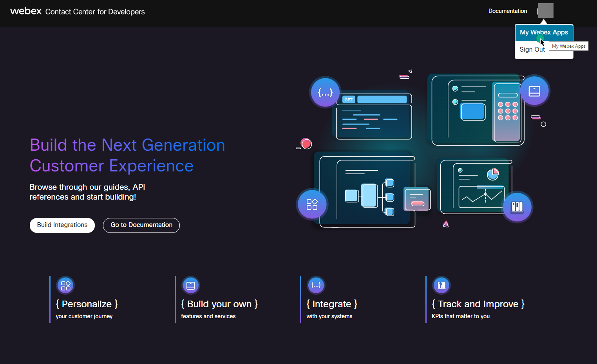The height and width of the screenshot is (364, 597).
Task: Click the Webex logo in the header
Action: 25,11
